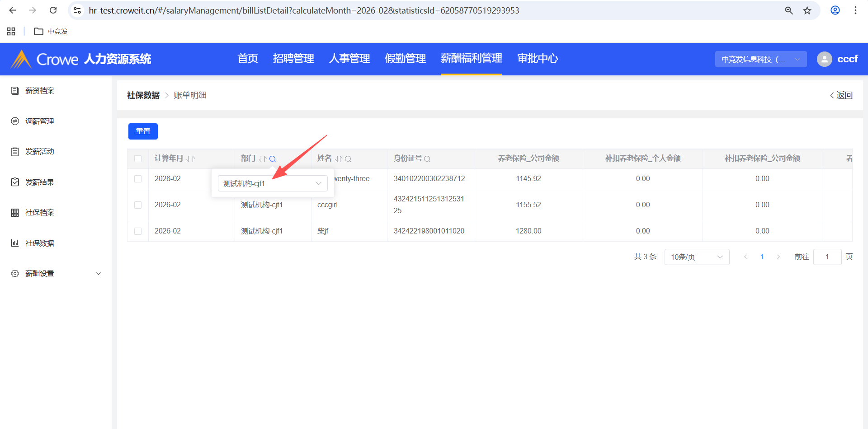This screenshot has width=868, height=429.
Task: Click the user avatar icon next to cccf
Action: pyautogui.click(x=824, y=59)
